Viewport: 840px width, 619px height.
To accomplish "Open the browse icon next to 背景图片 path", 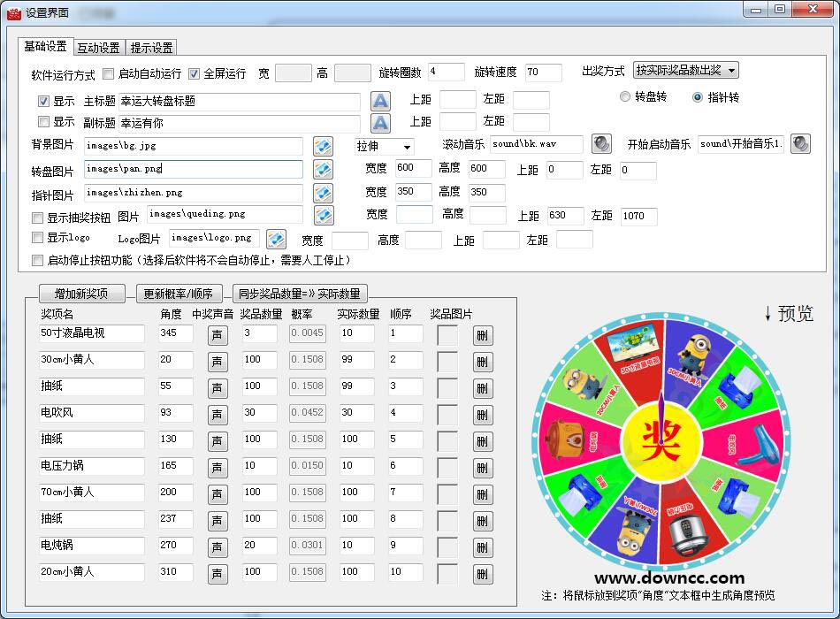I will point(325,146).
